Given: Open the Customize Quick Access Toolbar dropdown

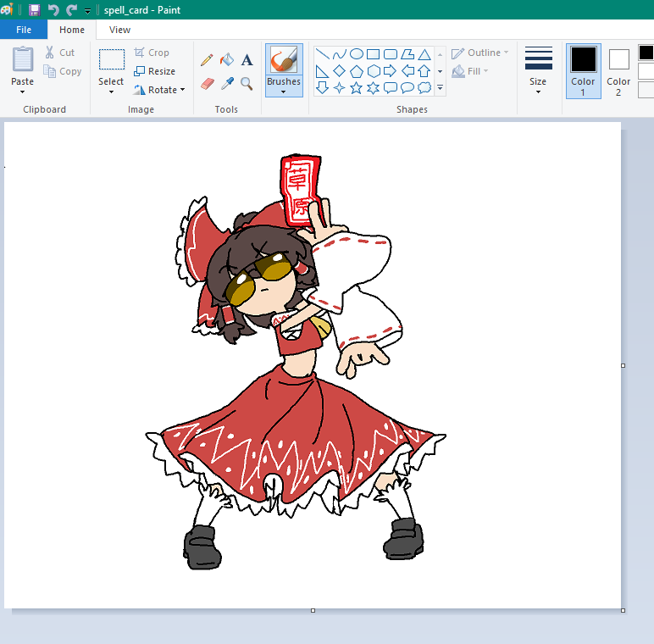Looking at the screenshot, I should (x=87, y=11).
